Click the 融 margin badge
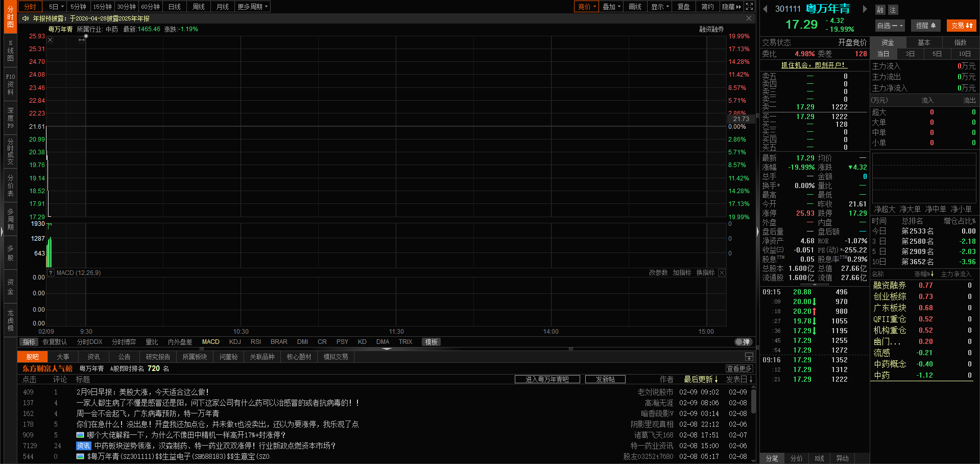The width and height of the screenshot is (980, 464). click(x=880, y=10)
